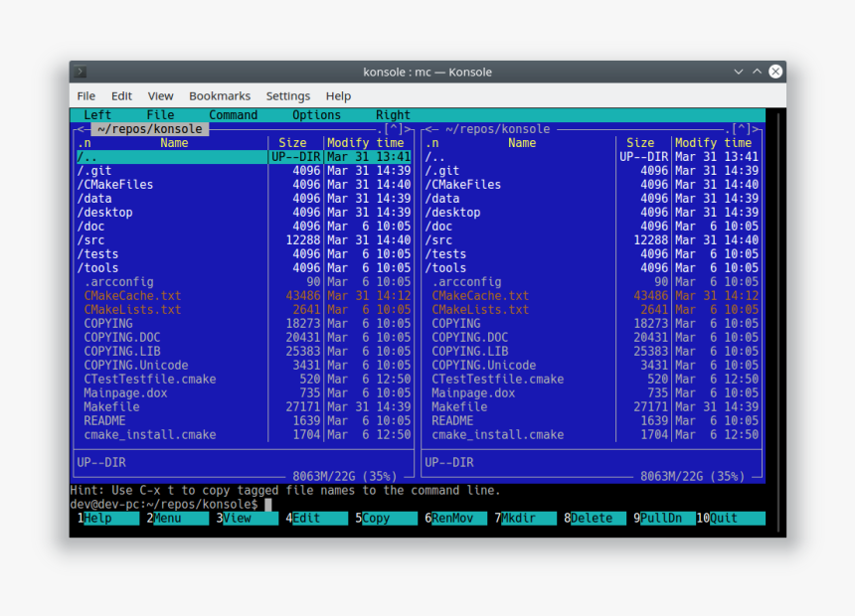Viewport: 855px width, 616px height.
Task: Select /.. parent entry in right panel
Action: [x=592, y=157]
